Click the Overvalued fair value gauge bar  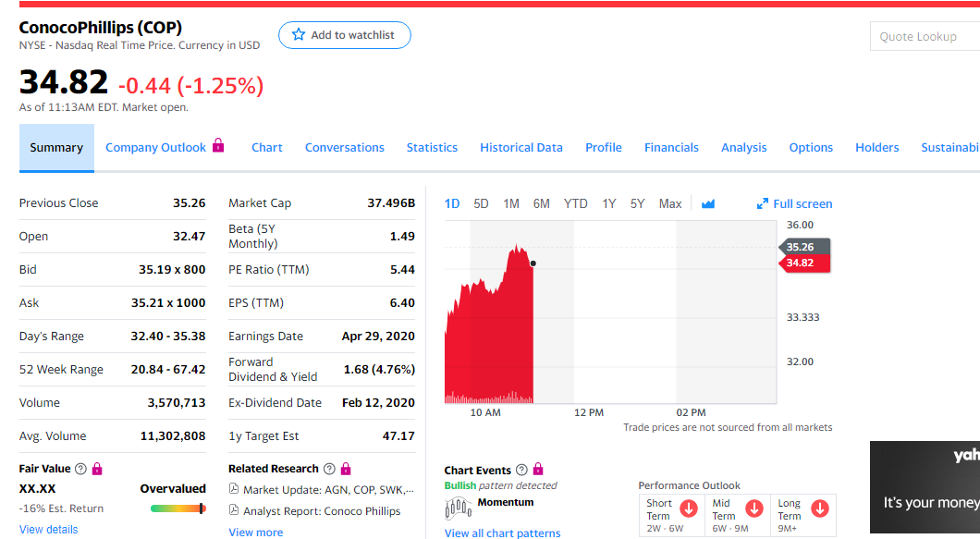pos(178,508)
